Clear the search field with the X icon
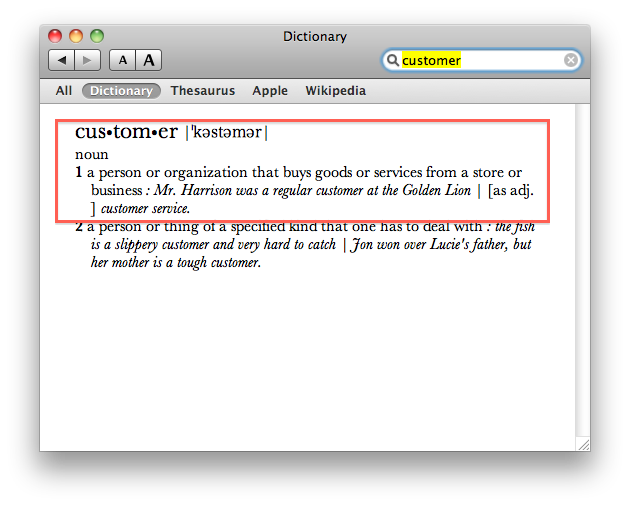This screenshot has width=630, height=506. point(571,60)
